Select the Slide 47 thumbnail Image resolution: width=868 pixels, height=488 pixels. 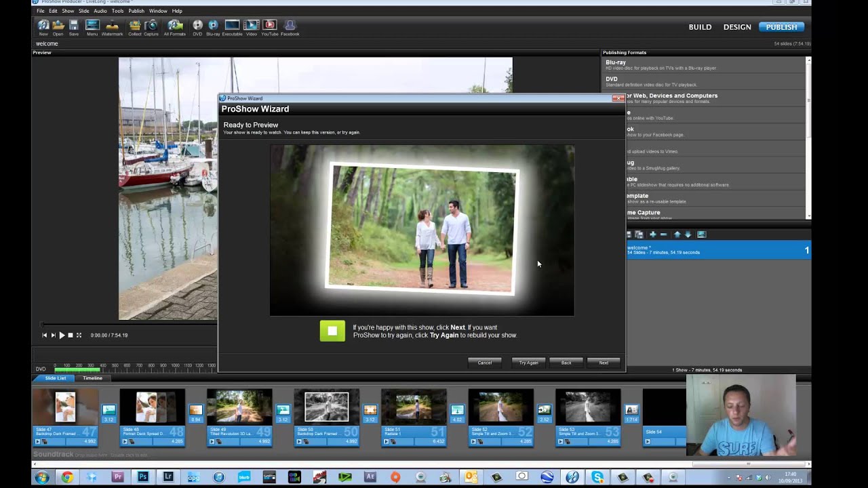click(66, 407)
